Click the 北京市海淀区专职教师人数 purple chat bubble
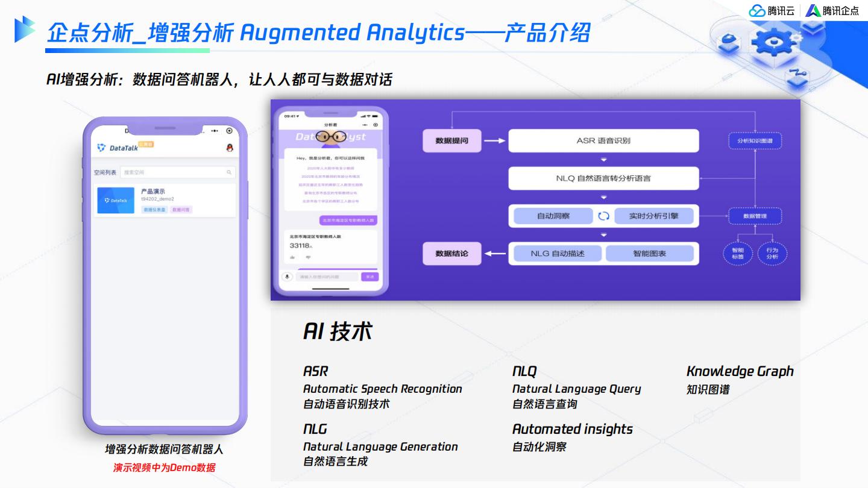The width and height of the screenshot is (868, 488). pos(348,221)
